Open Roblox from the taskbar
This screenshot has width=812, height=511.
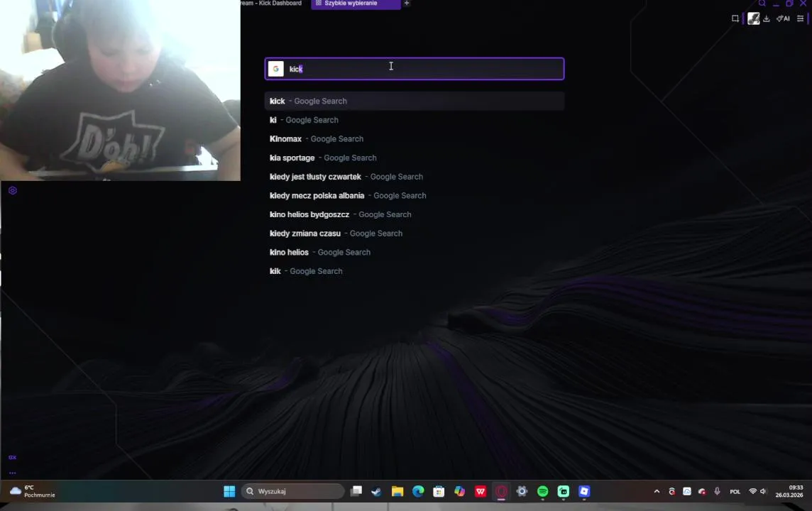tap(584, 491)
